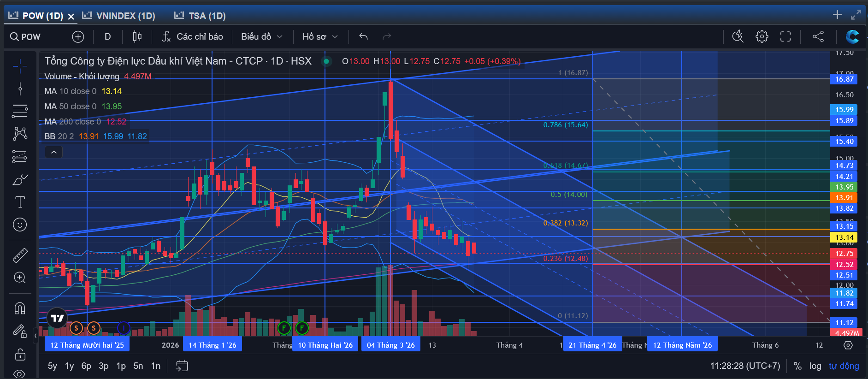Set time range to 5n
Image resolution: width=868 pixels, height=379 pixels.
tap(138, 366)
